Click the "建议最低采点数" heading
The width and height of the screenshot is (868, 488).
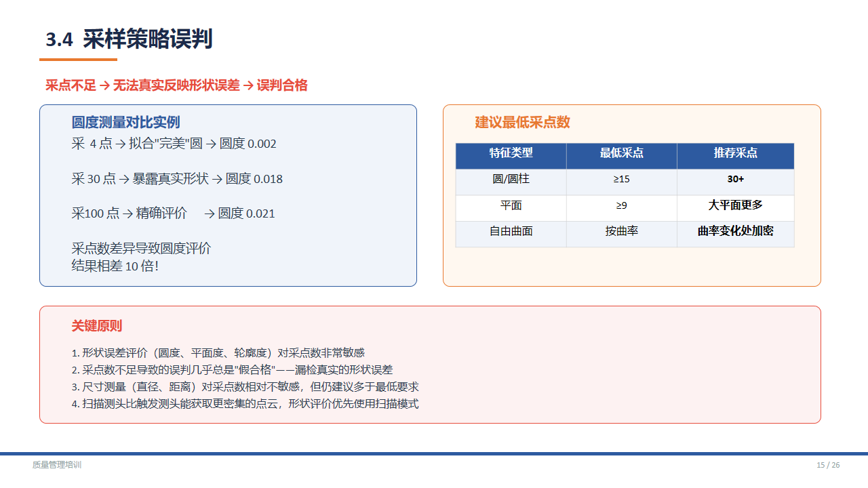[522, 123]
